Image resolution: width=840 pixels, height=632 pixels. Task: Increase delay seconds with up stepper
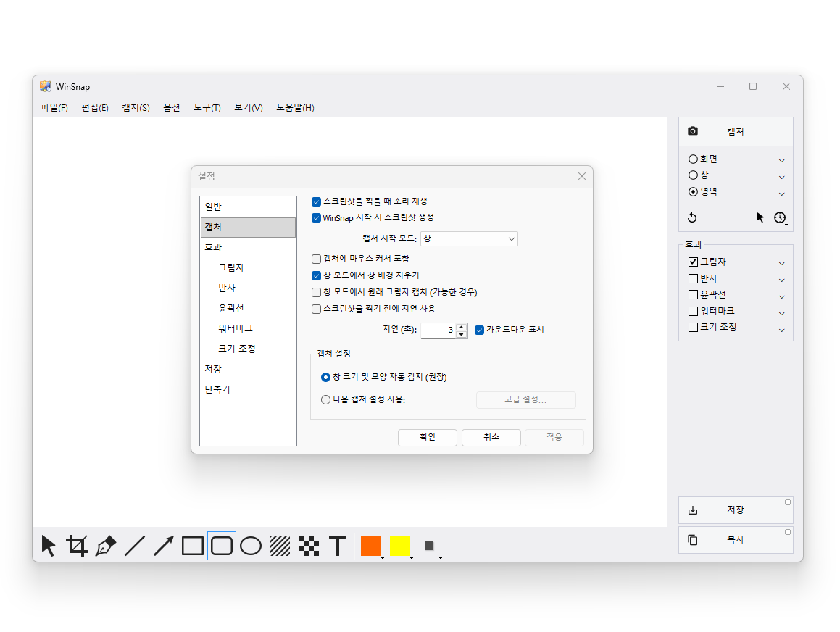[461, 327]
